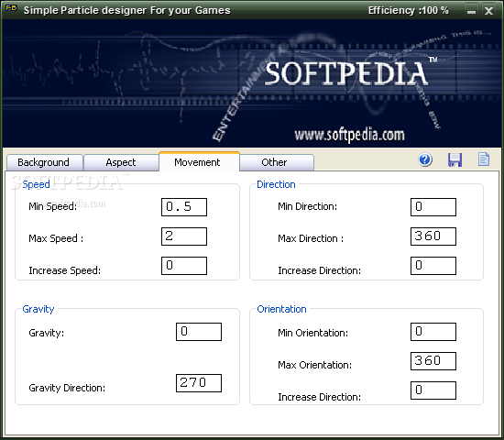Click the Gravity Direction: label
This screenshot has height=440, width=504.
(x=67, y=388)
